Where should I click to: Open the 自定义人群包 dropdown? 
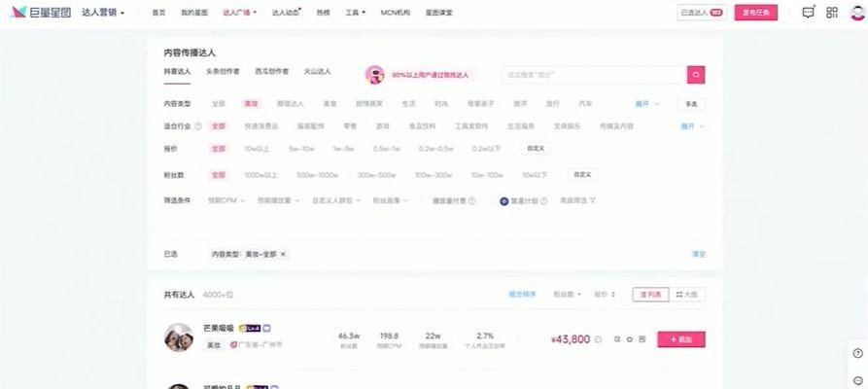tap(336, 200)
